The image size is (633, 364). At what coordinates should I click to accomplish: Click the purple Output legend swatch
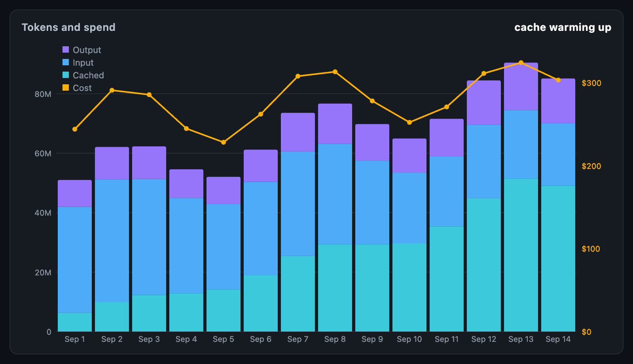click(66, 49)
